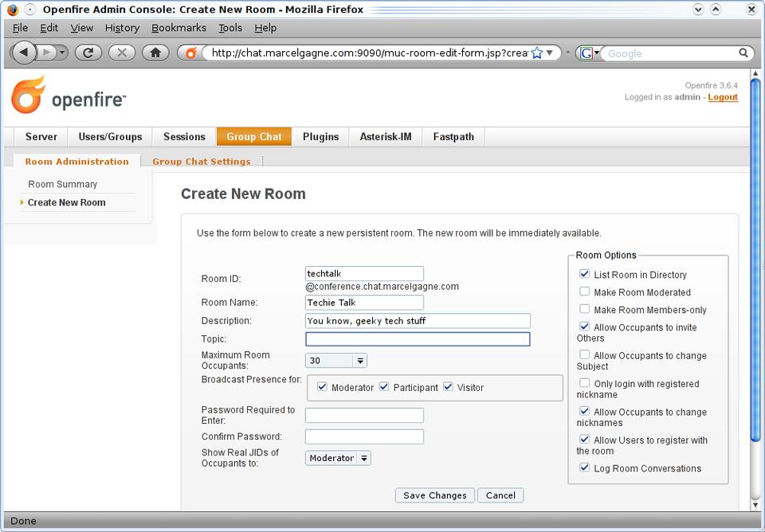Uncheck Log Room Conversations
The image size is (765, 532).
click(x=585, y=468)
